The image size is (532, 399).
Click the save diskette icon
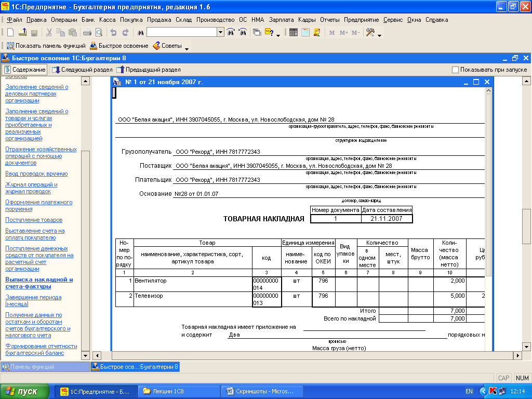34,33
